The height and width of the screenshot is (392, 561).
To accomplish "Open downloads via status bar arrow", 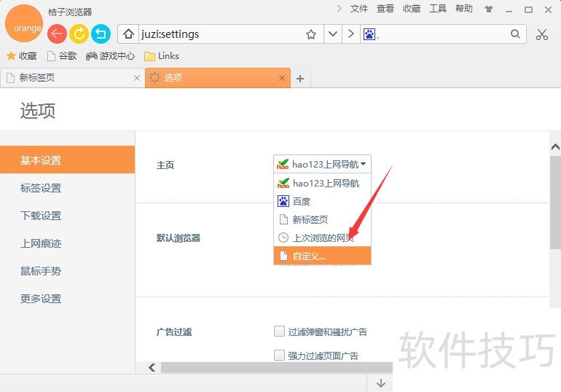I will tap(380, 383).
